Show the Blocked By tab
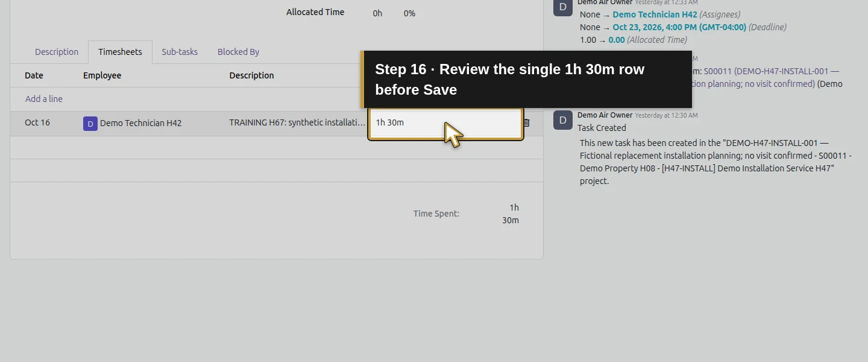 238,52
